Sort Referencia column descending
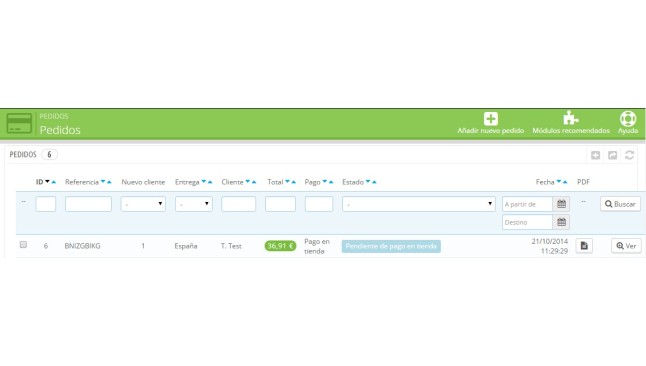 [x=103, y=181]
